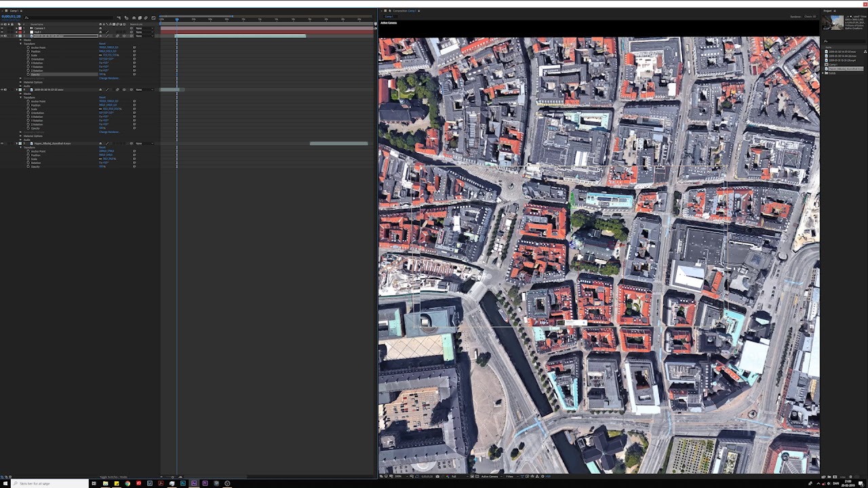Click the parent pick whip of Camera 1

click(132, 28)
